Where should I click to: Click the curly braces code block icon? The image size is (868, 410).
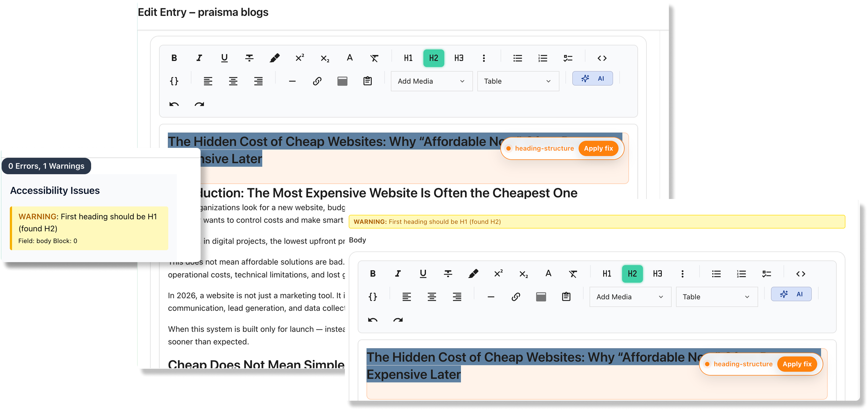click(x=174, y=81)
